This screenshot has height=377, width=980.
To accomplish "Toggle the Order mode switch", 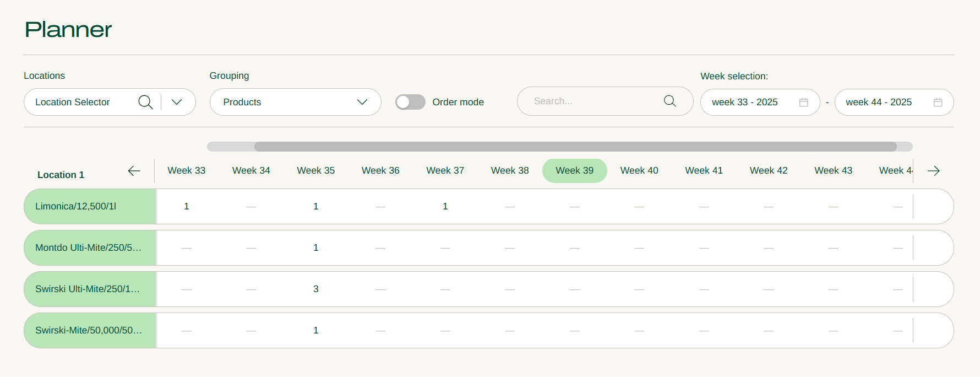I will tap(410, 102).
